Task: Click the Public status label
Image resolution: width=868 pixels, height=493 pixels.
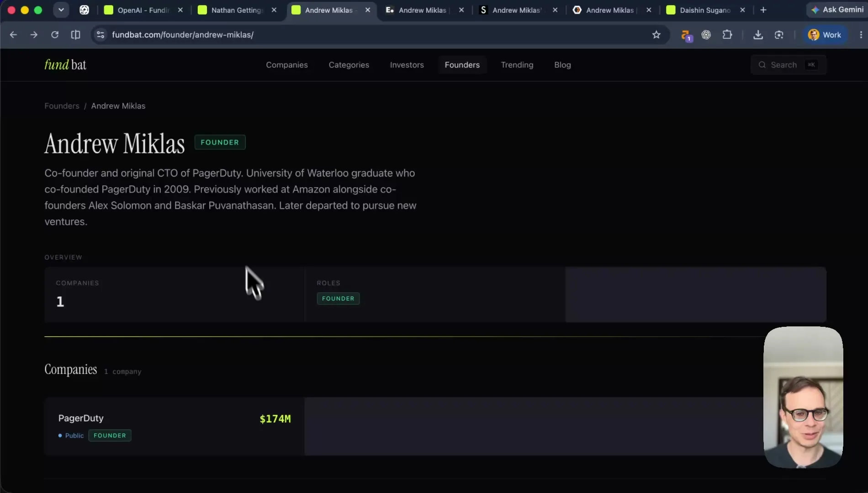Action: pos(71,435)
